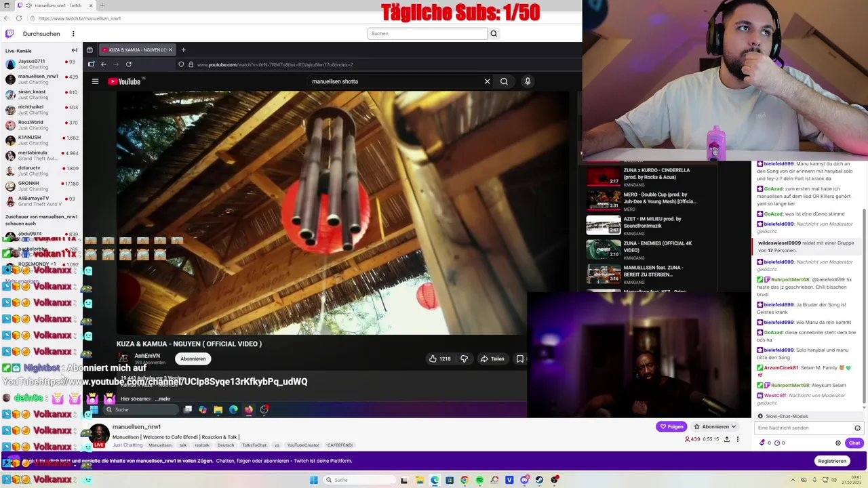
Task: Open the Windows Start menu
Action: [x=313, y=480]
